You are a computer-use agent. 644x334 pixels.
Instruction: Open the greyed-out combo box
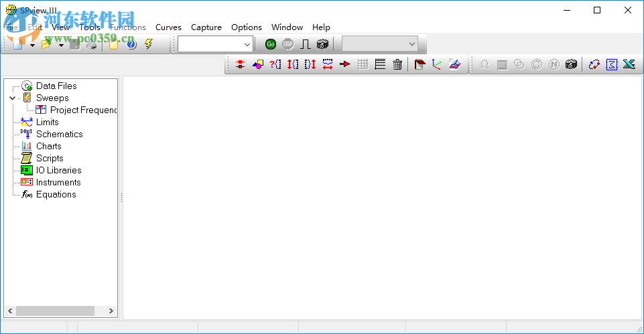click(380, 44)
